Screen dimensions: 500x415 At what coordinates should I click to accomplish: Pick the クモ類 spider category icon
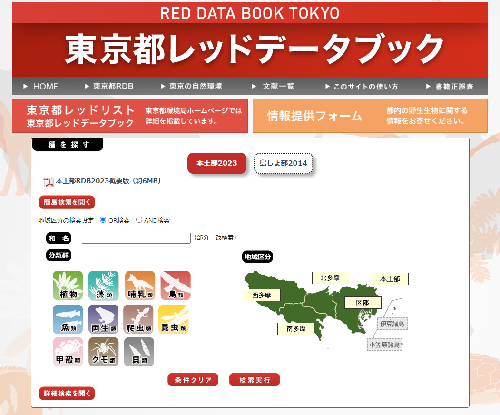(103, 352)
